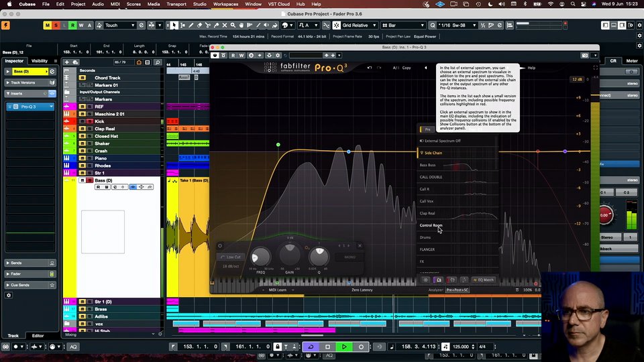
Task: Click the MIDI Learn button
Action: pos(277,290)
